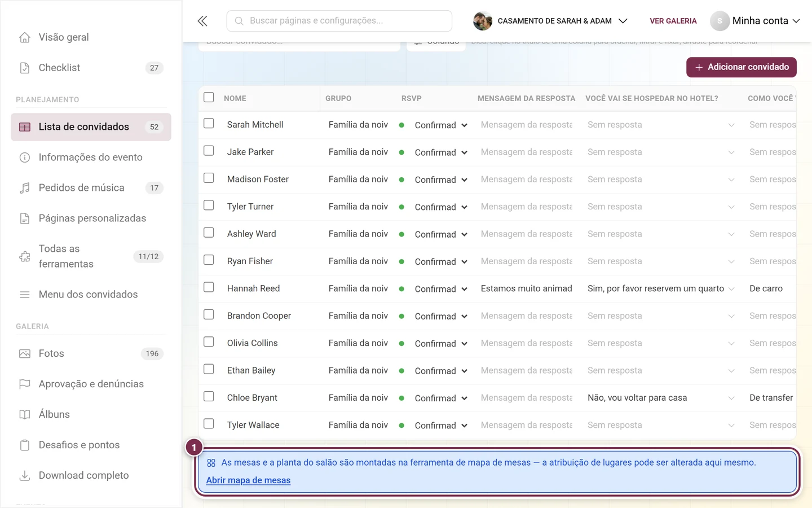The image size is (812, 508).
Task: Click the wedding couple avatar photo
Action: (x=483, y=21)
